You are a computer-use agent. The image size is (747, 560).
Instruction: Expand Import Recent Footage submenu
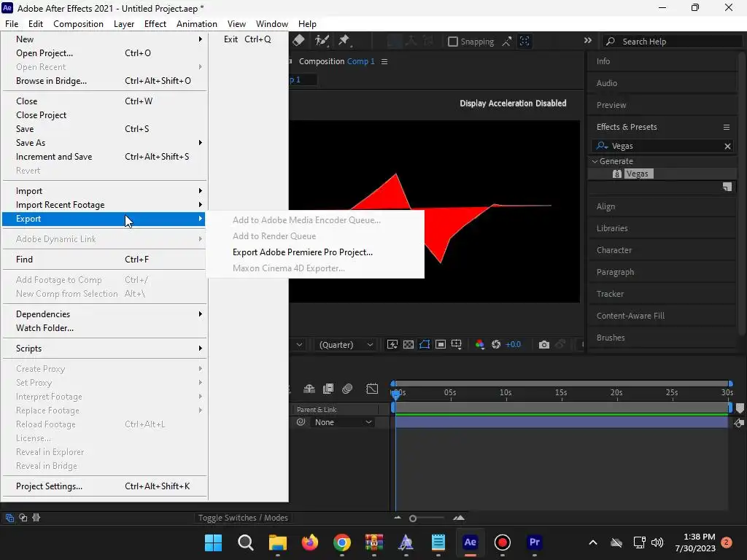click(104, 205)
